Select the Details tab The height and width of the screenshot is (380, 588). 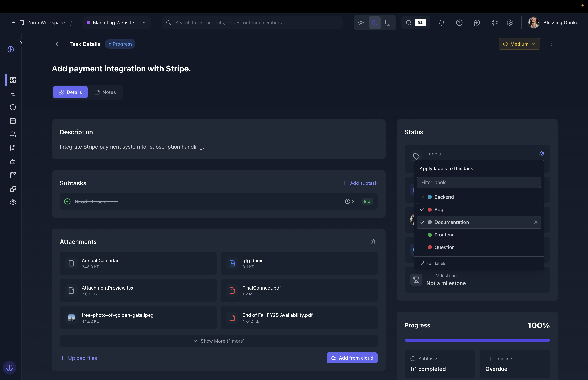click(x=70, y=92)
